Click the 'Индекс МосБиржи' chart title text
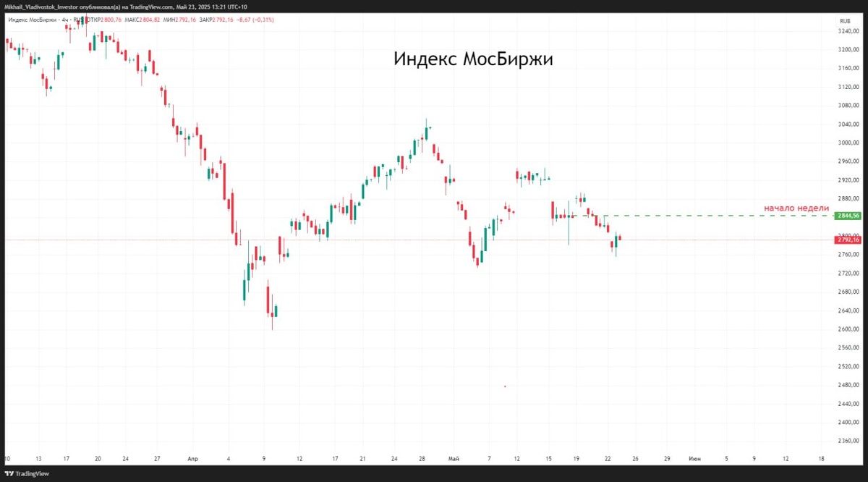The height and width of the screenshot is (482, 868). point(473,59)
